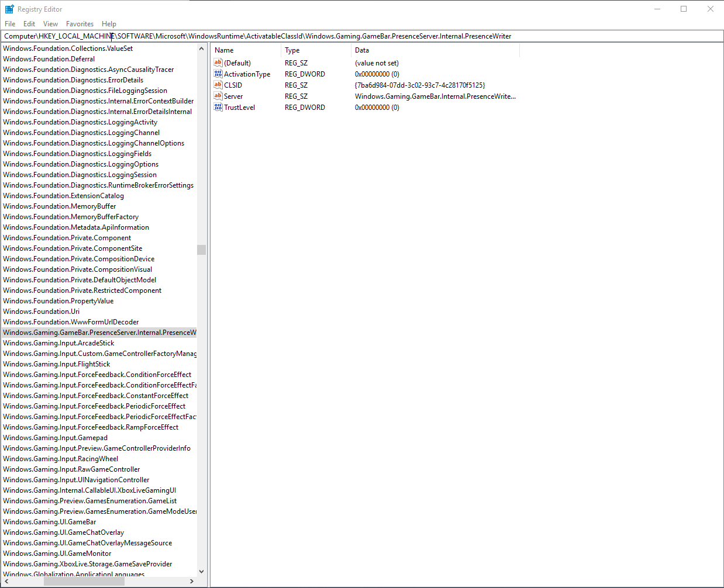
Task: Sort values by the Data column header
Action: point(435,50)
